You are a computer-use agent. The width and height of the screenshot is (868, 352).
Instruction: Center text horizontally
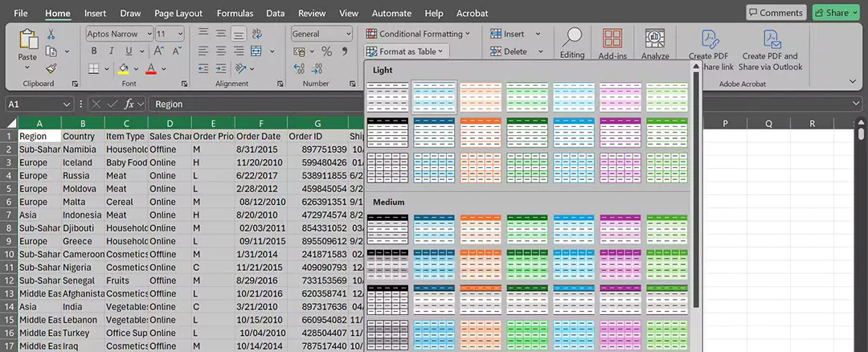point(221,51)
